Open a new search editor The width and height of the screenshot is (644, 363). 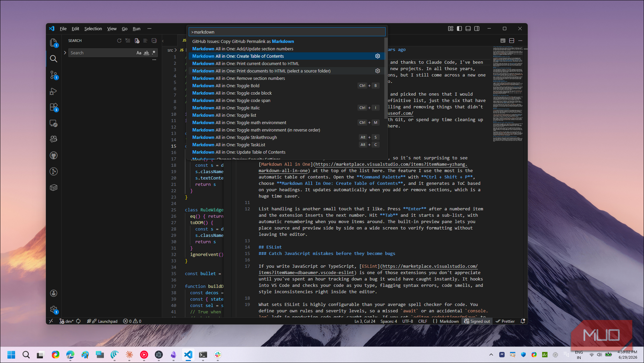(x=137, y=41)
